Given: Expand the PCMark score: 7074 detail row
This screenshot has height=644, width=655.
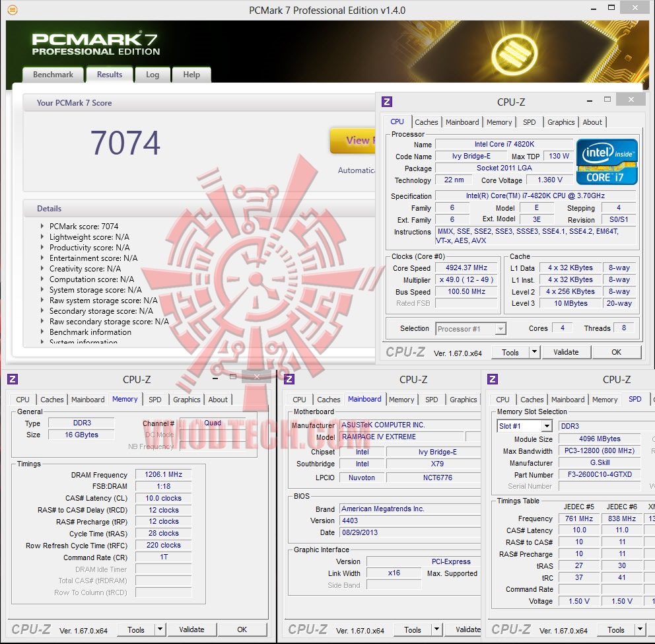Looking at the screenshot, I should pyautogui.click(x=42, y=226).
